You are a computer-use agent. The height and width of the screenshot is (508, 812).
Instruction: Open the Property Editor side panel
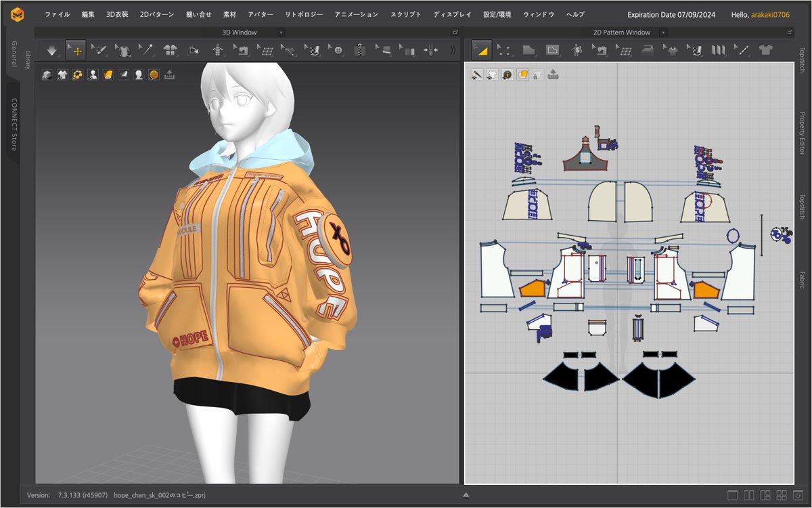tap(803, 133)
